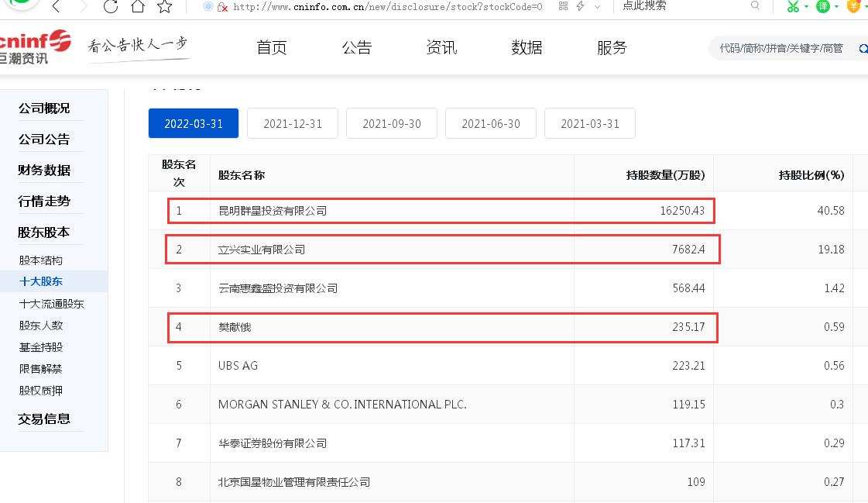Switch to the 2021-06-30 date tab
The image size is (868, 503).
coord(490,123)
